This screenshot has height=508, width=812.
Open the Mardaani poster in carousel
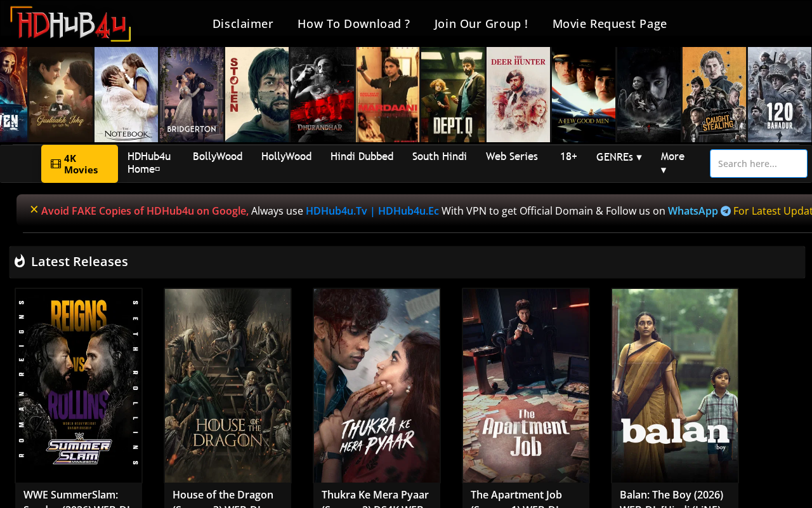tap(388, 95)
